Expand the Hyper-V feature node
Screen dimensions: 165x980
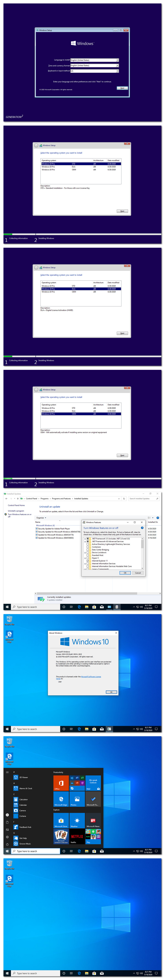click(85, 558)
